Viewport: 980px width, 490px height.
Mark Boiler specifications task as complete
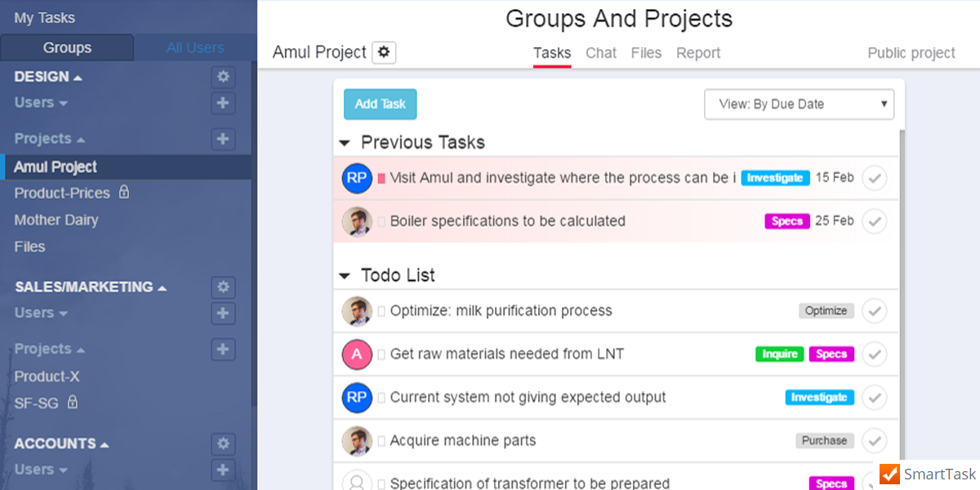[x=875, y=221]
